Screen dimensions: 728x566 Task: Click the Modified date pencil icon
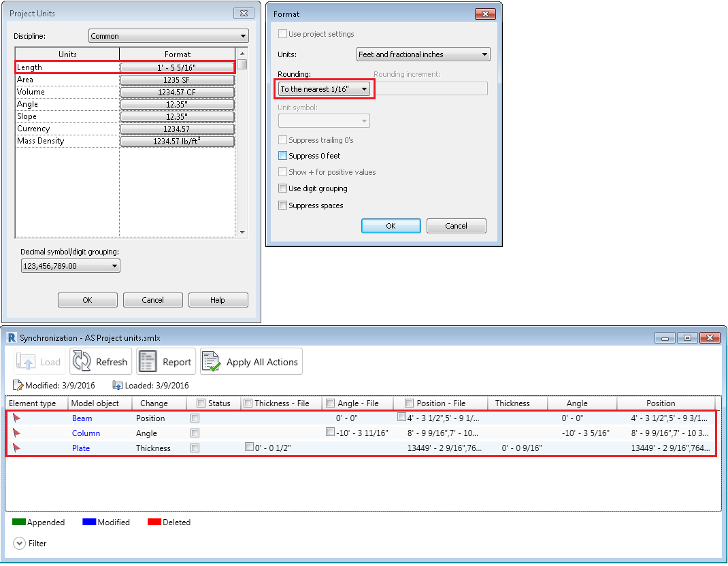click(x=18, y=385)
